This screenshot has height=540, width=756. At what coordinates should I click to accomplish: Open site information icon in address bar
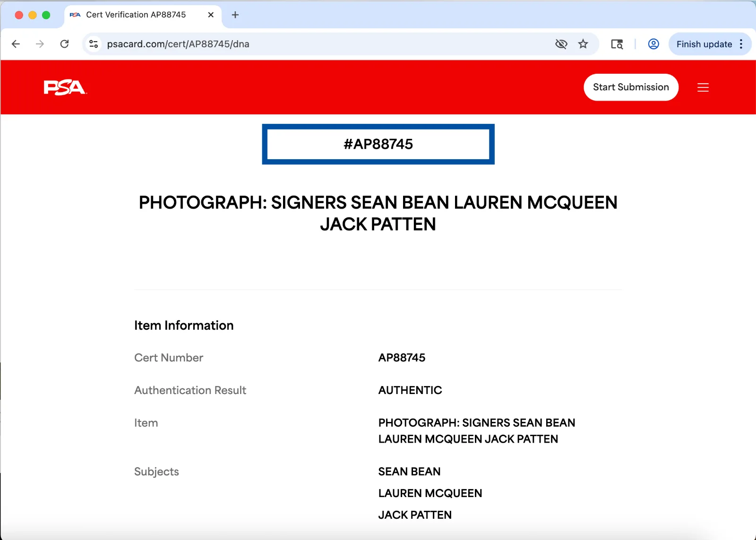pos(94,44)
